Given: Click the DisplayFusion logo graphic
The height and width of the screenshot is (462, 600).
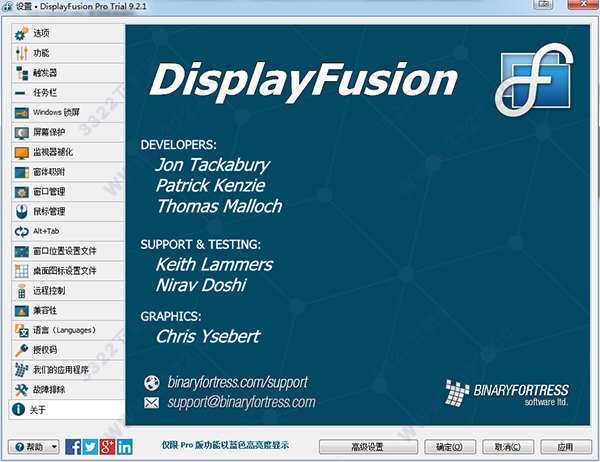Looking at the screenshot, I should point(534,80).
